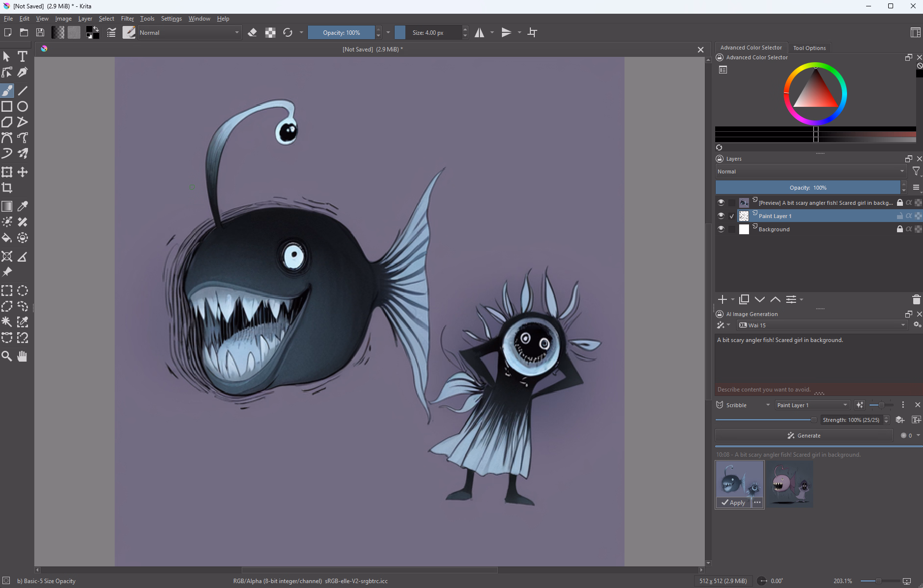Open the brush blending mode dropdown
This screenshot has width=923, height=588.
point(189,33)
